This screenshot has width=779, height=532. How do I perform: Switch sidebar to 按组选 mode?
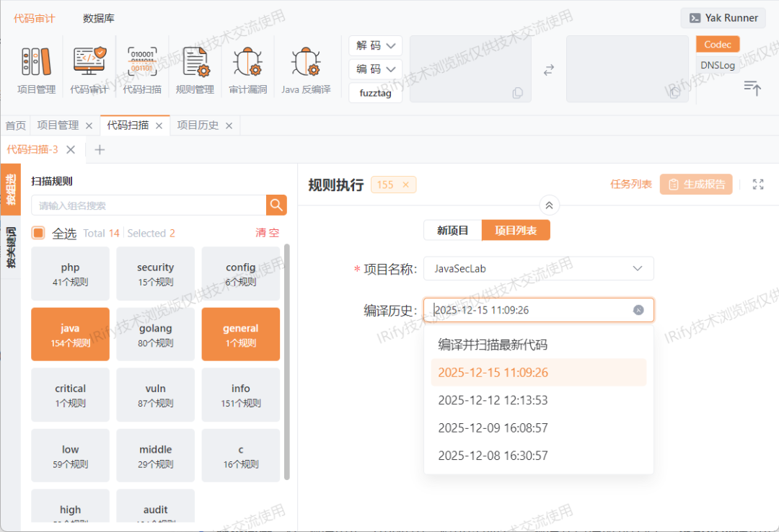pyautogui.click(x=11, y=190)
